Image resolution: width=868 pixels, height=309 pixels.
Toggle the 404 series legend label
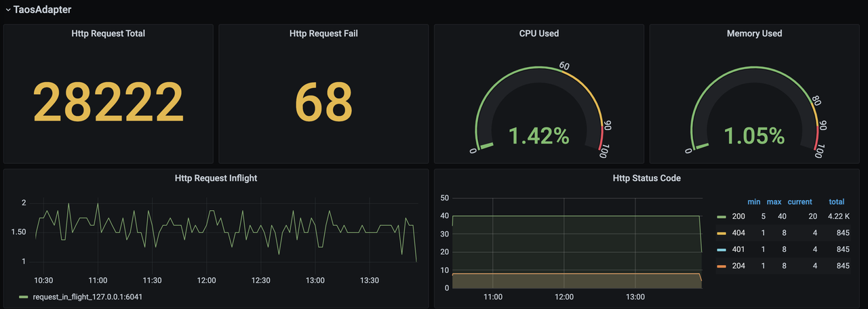738,233
